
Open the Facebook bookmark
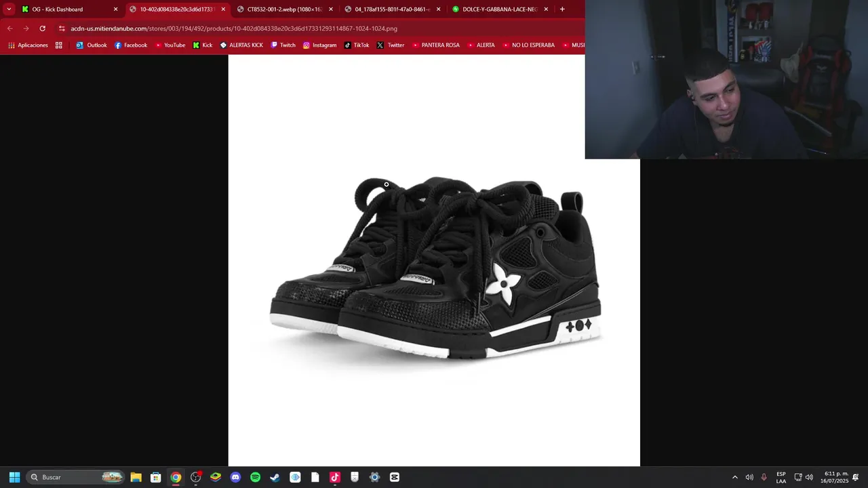coord(131,45)
